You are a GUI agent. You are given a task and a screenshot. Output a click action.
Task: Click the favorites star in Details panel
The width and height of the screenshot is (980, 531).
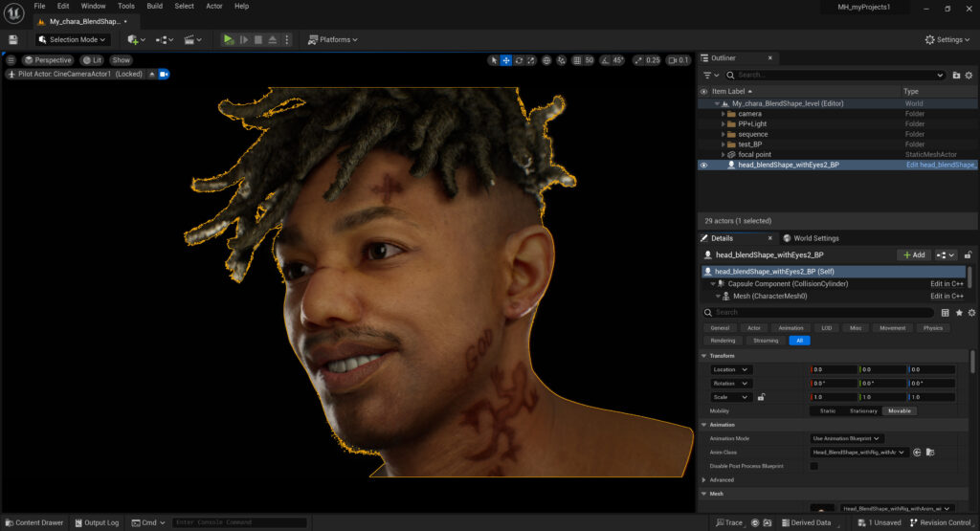tap(959, 312)
